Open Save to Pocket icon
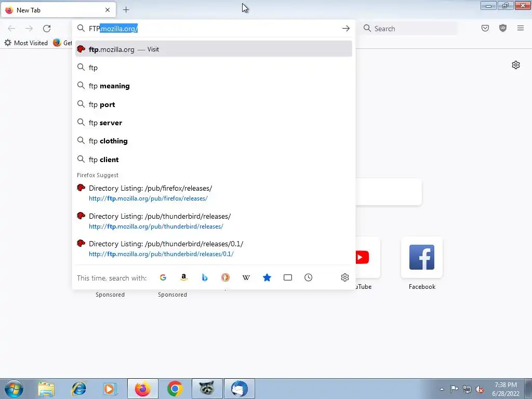The width and height of the screenshot is (532, 399). point(485,29)
